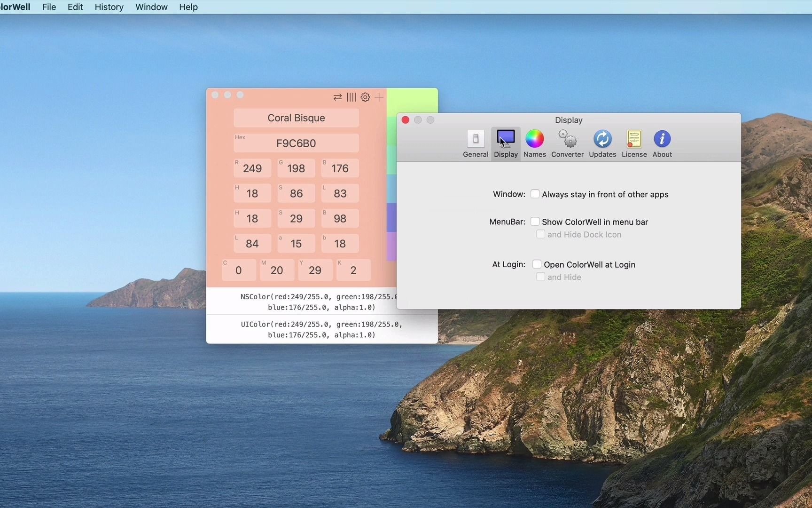Open the ColorWell application menu
The height and width of the screenshot is (508, 812).
point(15,7)
